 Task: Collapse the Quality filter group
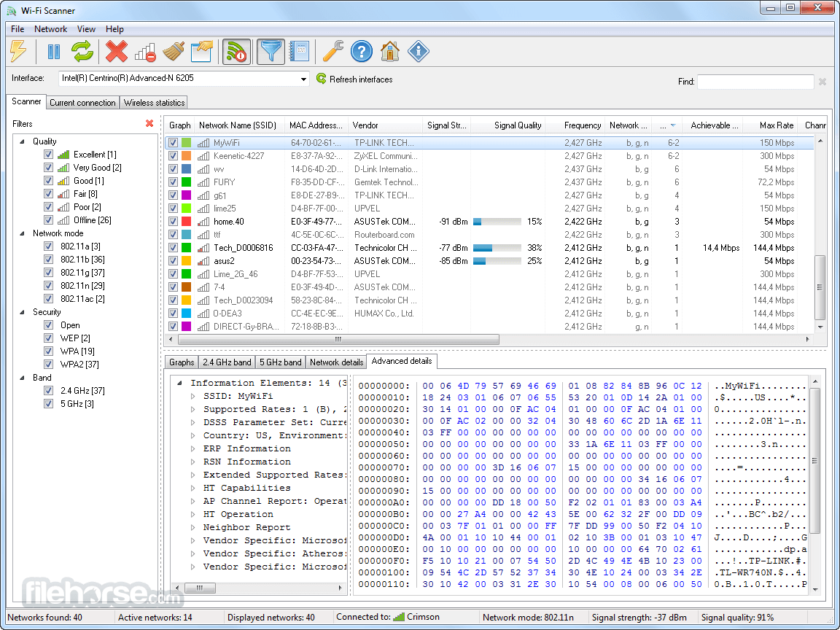pos(22,141)
